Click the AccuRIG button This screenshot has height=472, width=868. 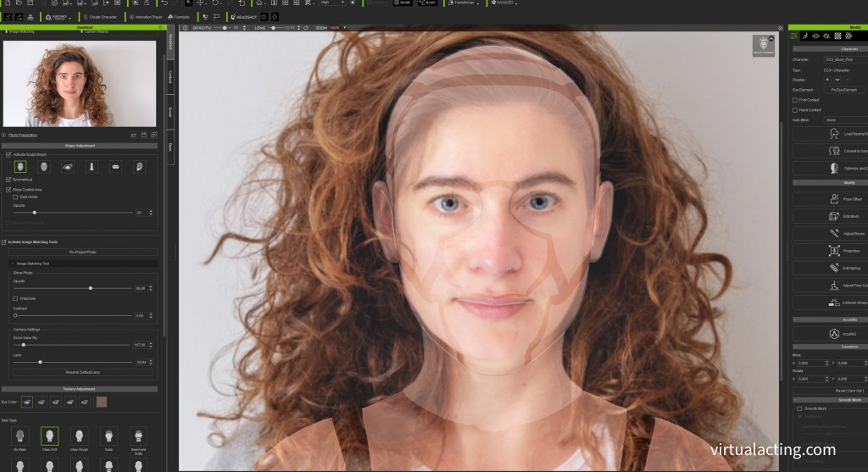[x=831, y=334]
